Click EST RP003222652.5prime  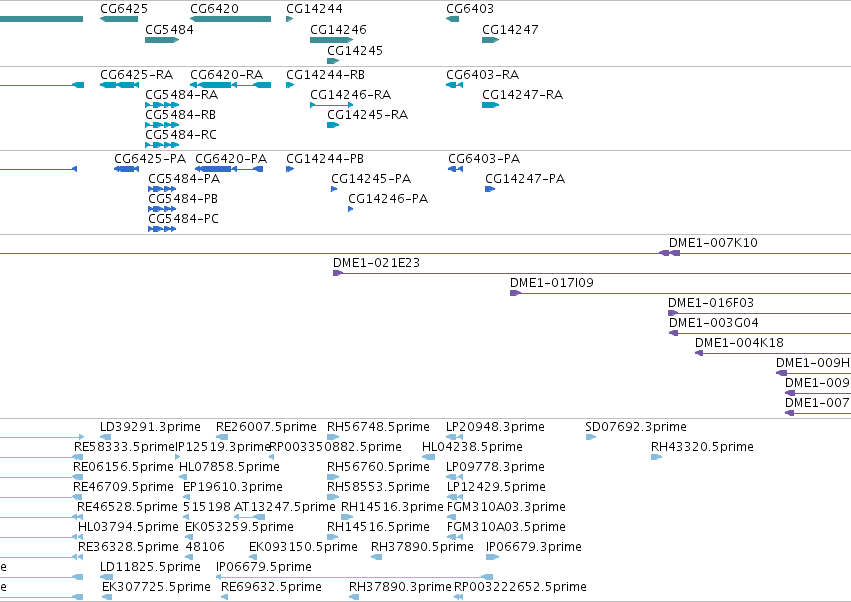click(x=520, y=587)
